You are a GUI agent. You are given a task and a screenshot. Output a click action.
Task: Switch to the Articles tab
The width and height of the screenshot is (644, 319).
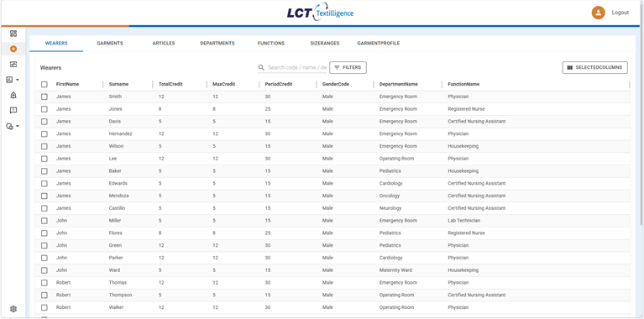pyautogui.click(x=164, y=43)
